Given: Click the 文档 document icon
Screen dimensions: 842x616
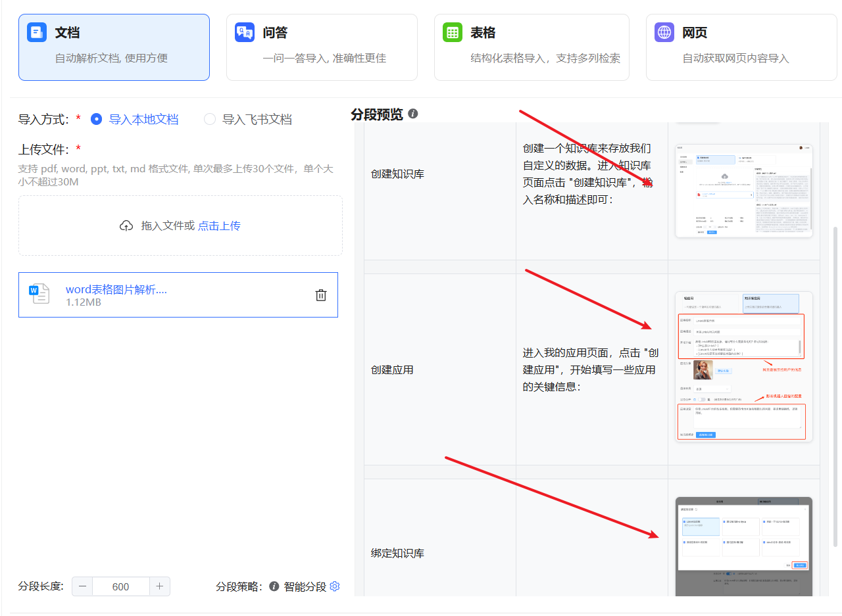Looking at the screenshot, I should click(x=37, y=32).
